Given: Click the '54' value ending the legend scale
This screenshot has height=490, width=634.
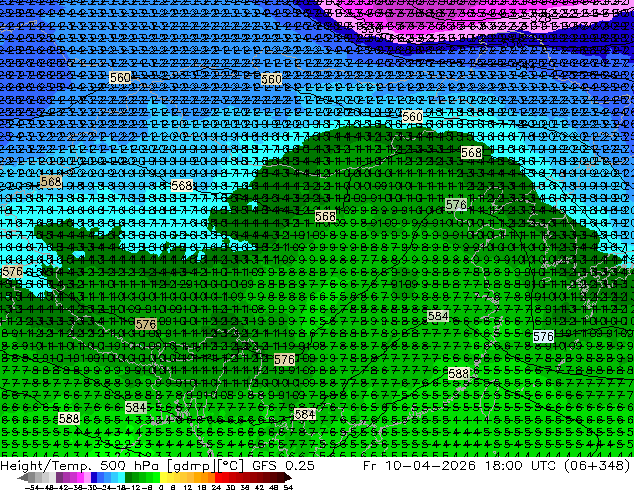Looking at the screenshot, I should pyautogui.click(x=288, y=487).
